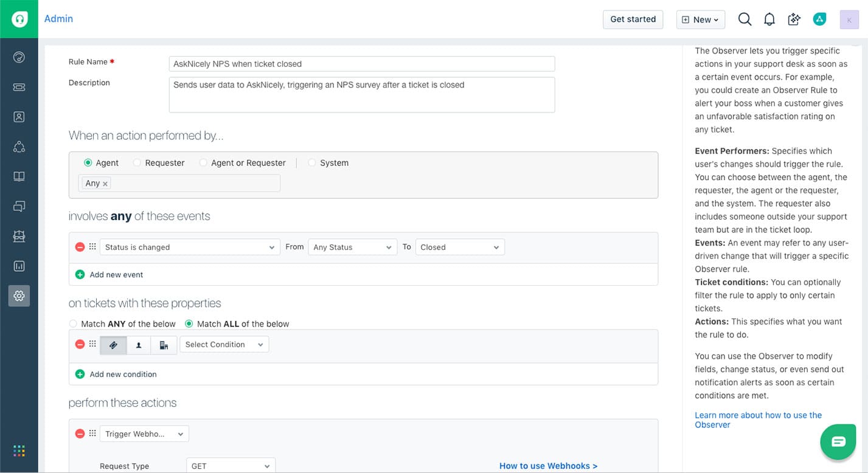Click the search magnifier icon
This screenshot has width=868, height=473.
745,19
